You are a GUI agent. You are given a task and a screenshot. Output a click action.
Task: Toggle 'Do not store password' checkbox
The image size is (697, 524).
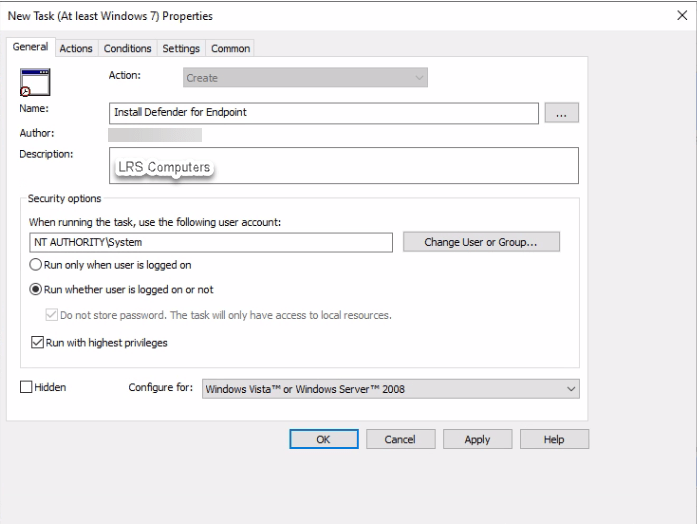pyautogui.click(x=53, y=315)
